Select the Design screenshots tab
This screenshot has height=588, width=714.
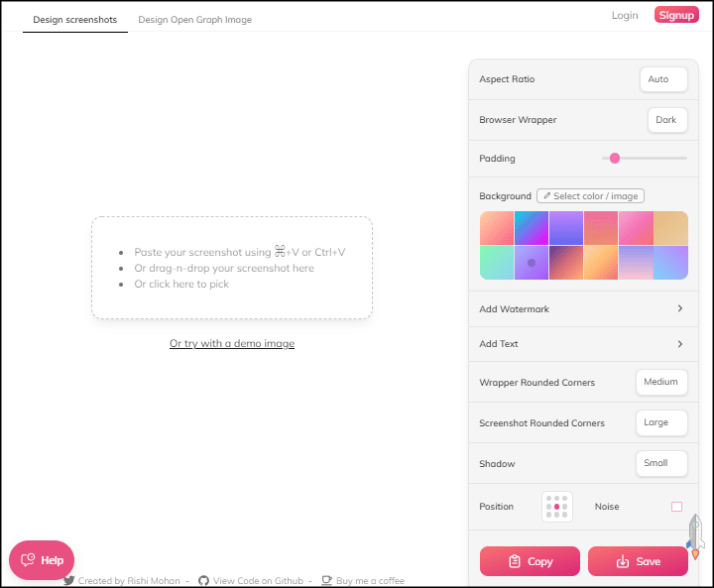coord(74,19)
